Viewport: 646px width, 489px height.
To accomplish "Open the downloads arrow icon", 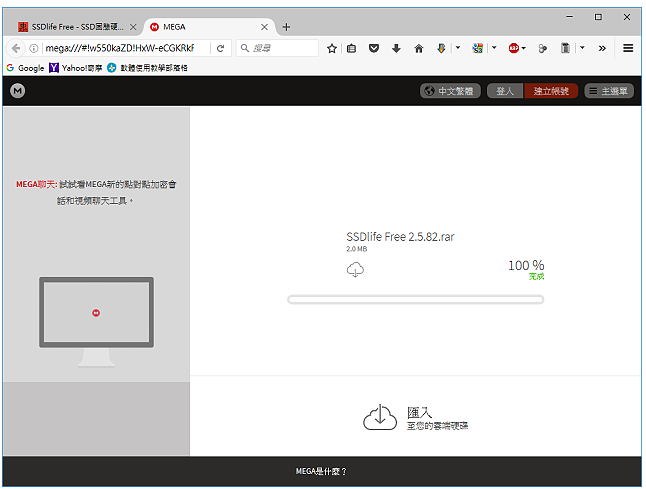I will (396, 49).
